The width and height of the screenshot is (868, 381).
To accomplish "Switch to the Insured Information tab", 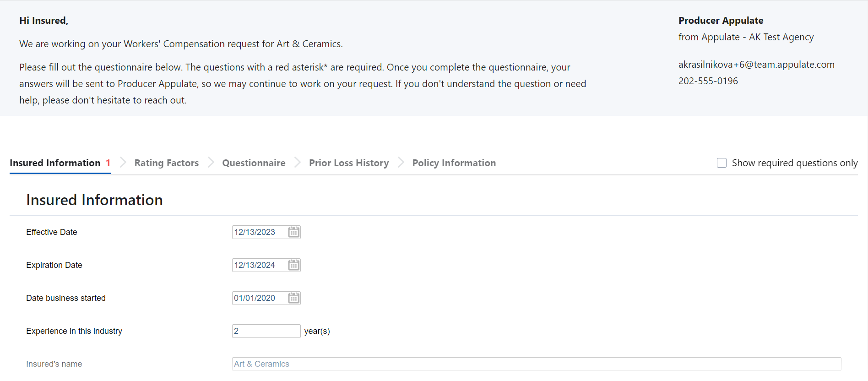I will 55,163.
